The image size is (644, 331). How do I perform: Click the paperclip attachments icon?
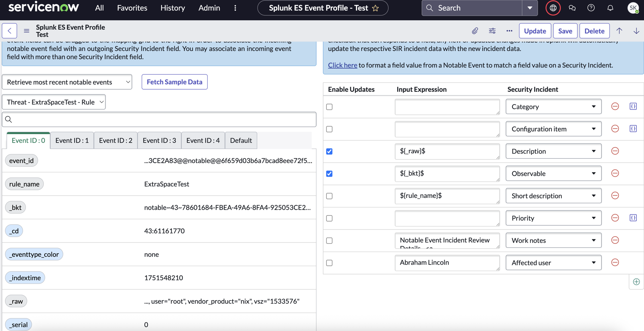tap(475, 31)
